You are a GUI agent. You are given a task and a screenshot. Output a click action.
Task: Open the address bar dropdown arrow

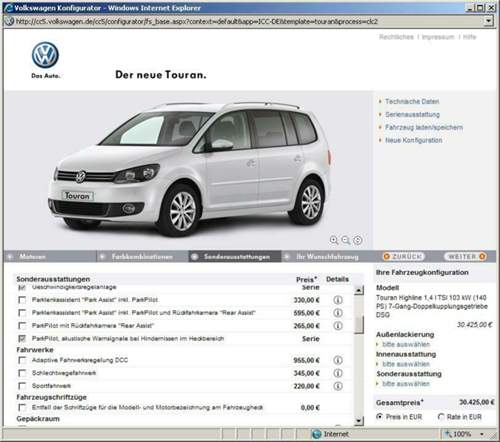pos(488,21)
